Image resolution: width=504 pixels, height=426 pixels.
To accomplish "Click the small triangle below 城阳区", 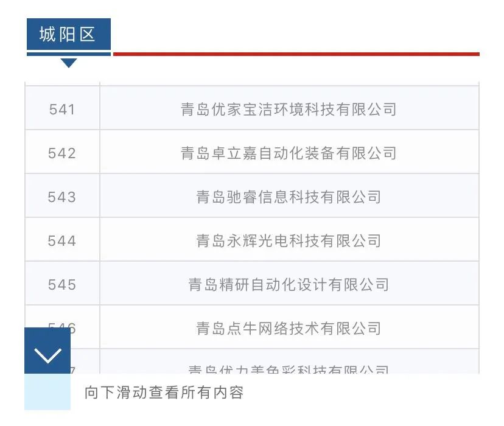I will pos(69,63).
